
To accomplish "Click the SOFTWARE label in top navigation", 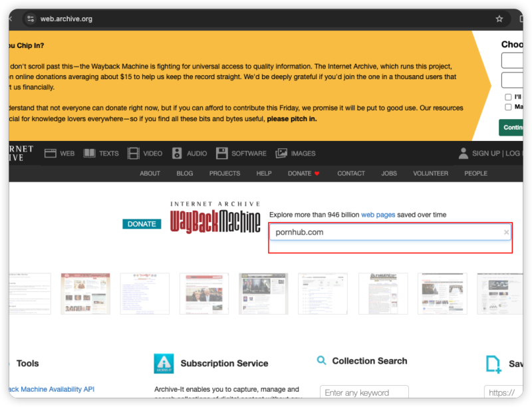I will click(x=249, y=154).
